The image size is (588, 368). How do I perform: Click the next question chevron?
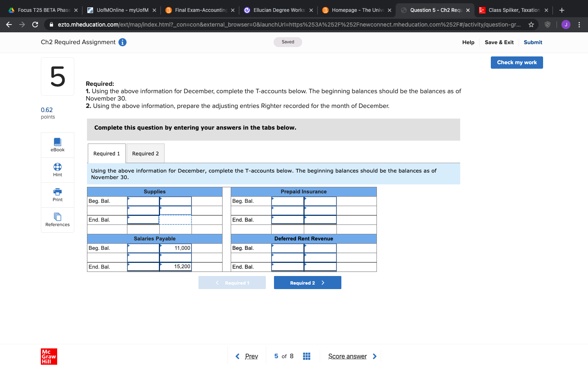click(x=374, y=356)
